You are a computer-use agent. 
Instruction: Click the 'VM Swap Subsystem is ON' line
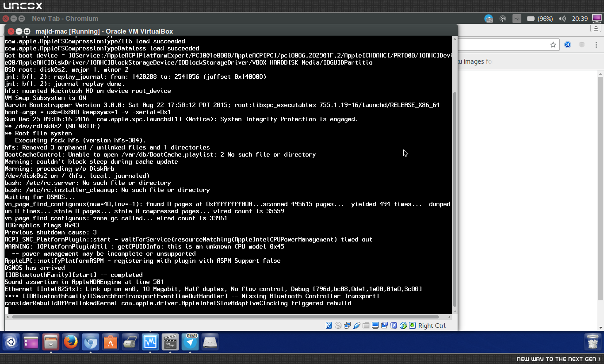(45, 98)
